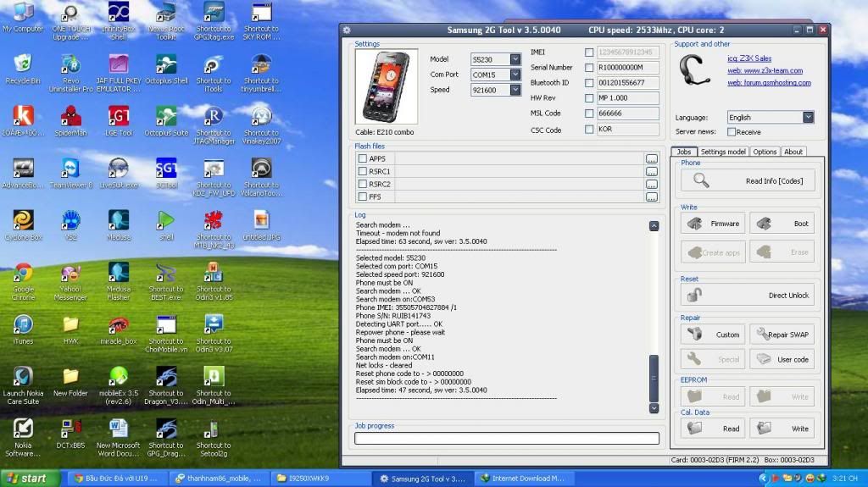This screenshot has height=487, width=868.
Task: Enable the RSRC2 flash file checkbox
Action: point(363,184)
